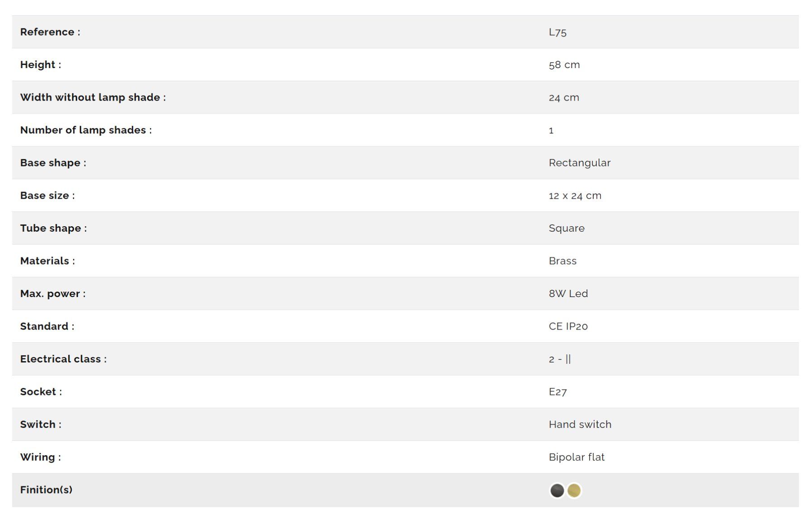Viewport: 812px width, 522px height.
Task: Click the L75 reference value
Action: pyautogui.click(x=558, y=32)
